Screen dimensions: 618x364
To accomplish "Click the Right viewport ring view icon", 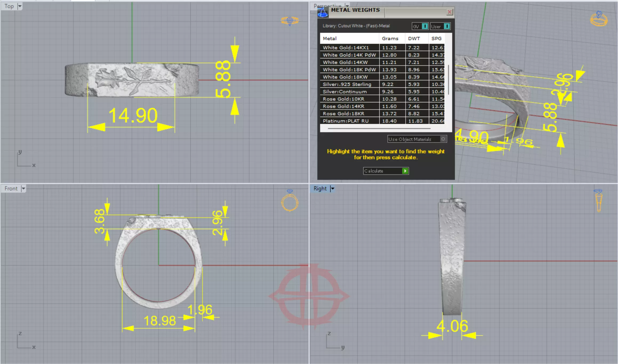I will (598, 201).
